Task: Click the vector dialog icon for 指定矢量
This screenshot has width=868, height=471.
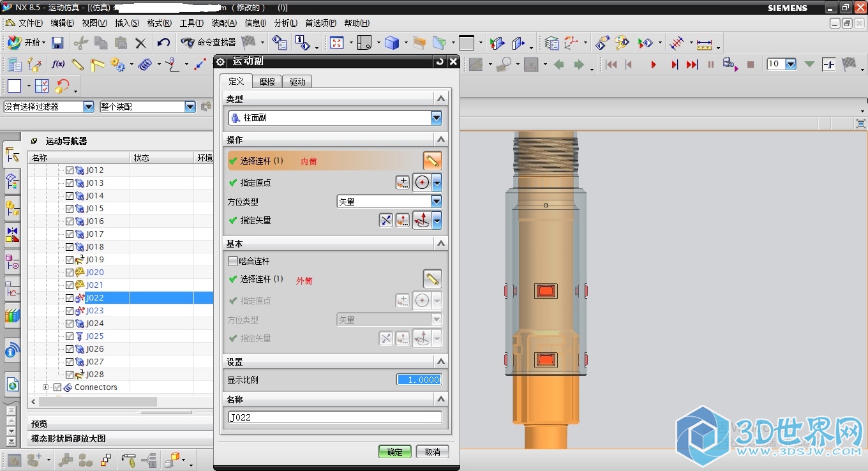Action: point(403,220)
